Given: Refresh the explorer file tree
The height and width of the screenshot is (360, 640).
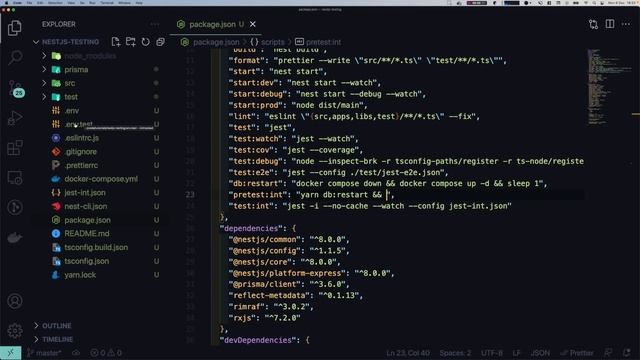Looking at the screenshot, I should coord(145,42).
